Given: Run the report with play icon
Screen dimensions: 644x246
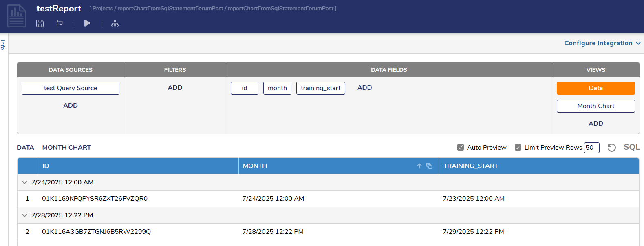Looking at the screenshot, I should (x=87, y=23).
